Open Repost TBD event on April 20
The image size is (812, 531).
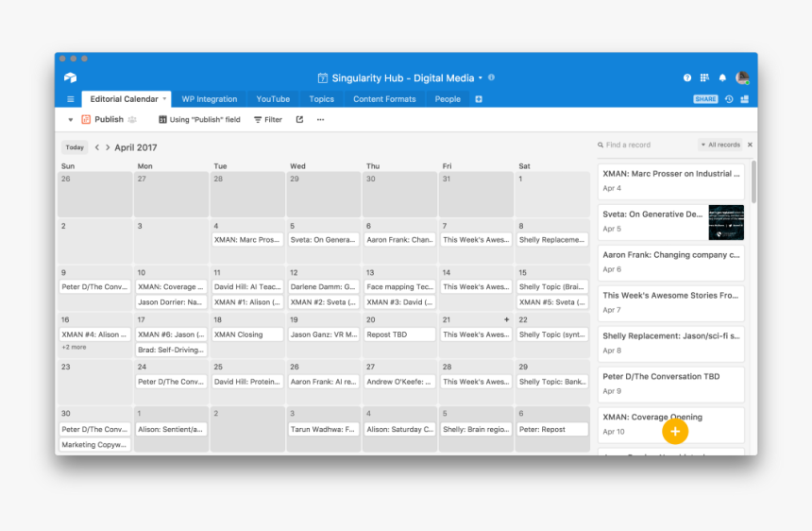[399, 334]
